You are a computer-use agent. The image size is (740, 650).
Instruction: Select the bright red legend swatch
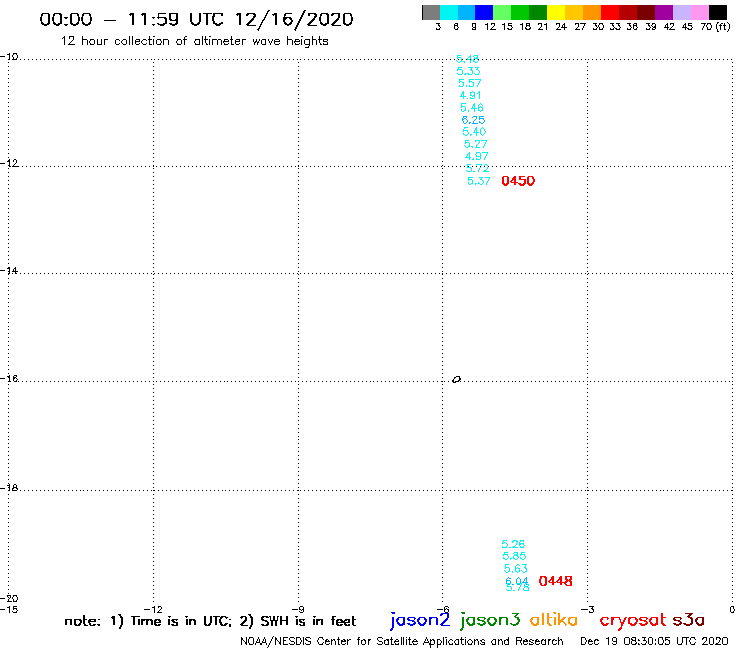click(610, 12)
